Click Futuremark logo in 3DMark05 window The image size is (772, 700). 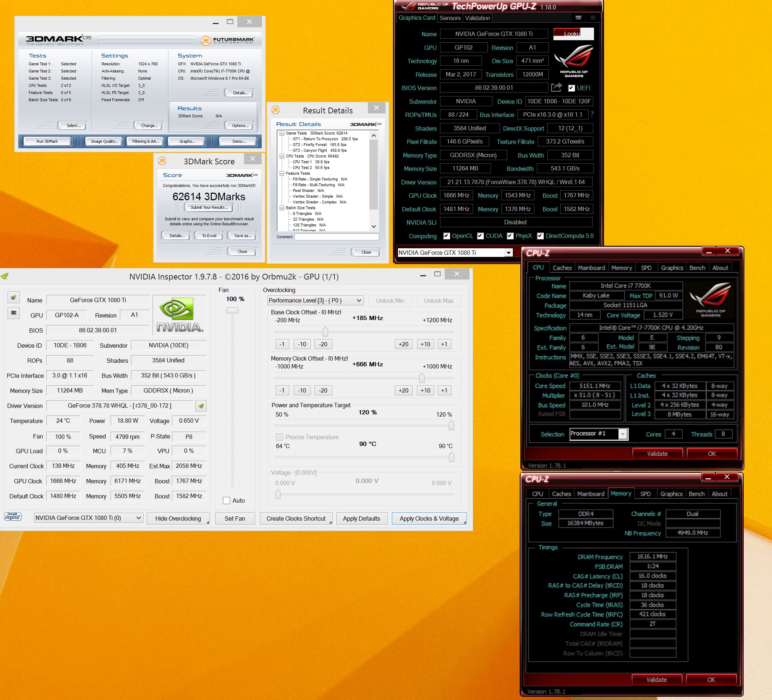tap(228, 40)
